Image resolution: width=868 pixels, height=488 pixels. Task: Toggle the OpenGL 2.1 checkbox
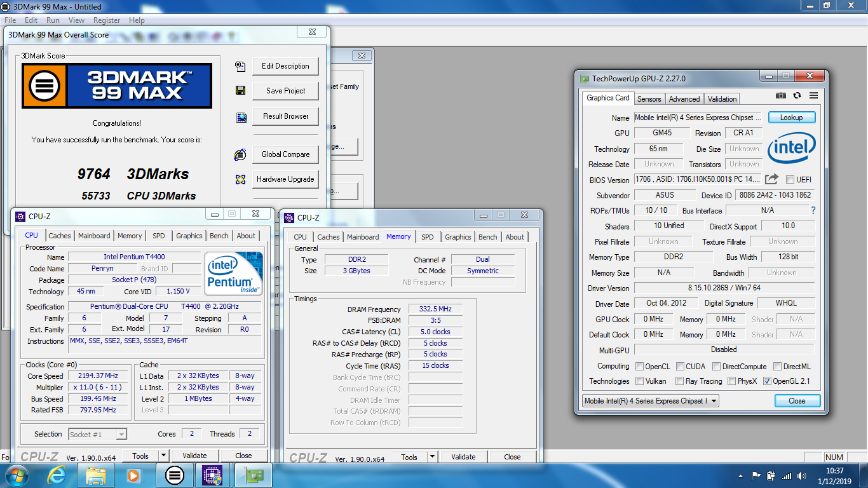767,381
